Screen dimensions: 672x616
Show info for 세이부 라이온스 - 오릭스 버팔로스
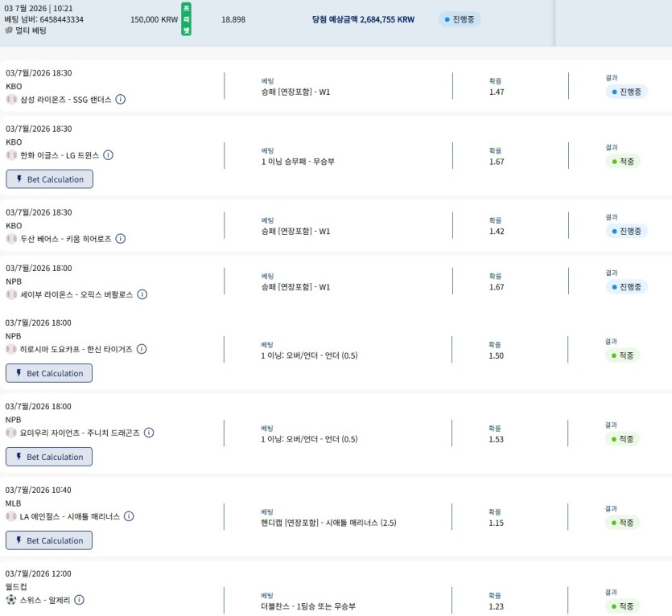[x=142, y=294]
